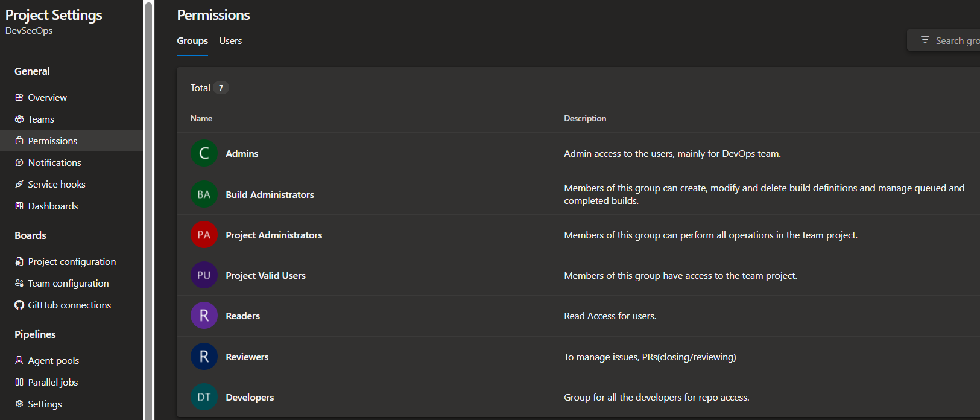Click the Teams icon in the sidebar
980x420 pixels.
pos(19,119)
